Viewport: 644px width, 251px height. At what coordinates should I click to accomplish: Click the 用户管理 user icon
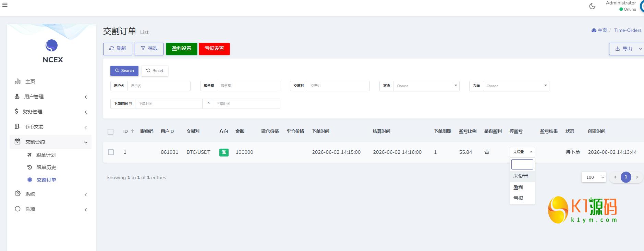point(17,96)
